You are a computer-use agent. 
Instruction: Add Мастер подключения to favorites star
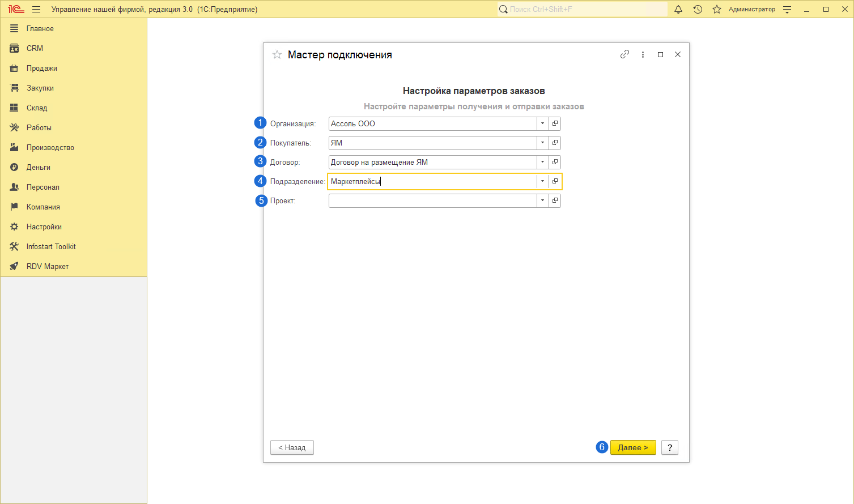click(x=277, y=54)
